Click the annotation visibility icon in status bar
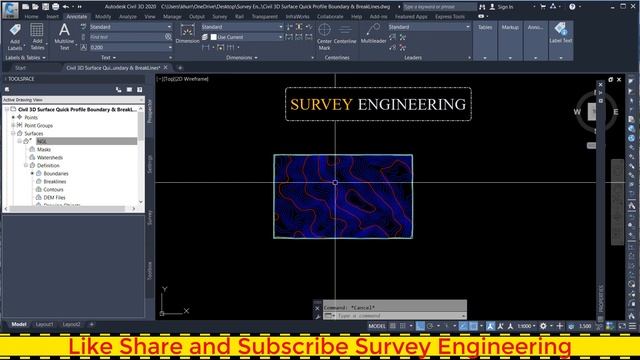 coord(490,326)
